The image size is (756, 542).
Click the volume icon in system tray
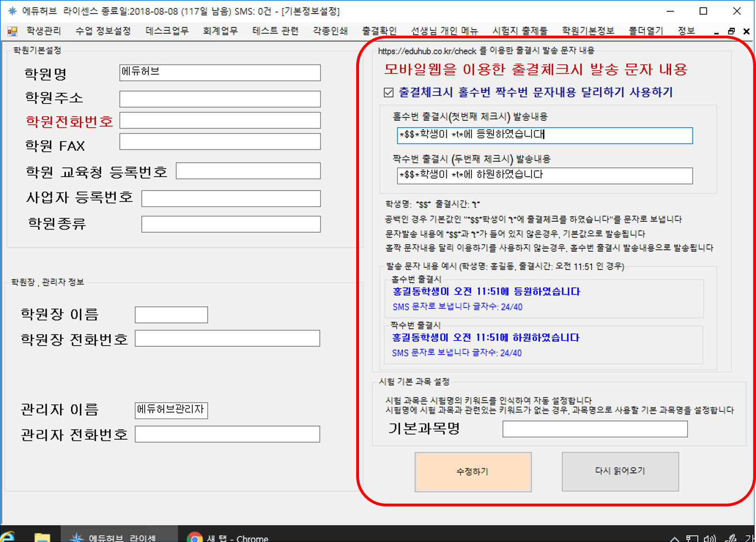pyautogui.click(x=710, y=539)
